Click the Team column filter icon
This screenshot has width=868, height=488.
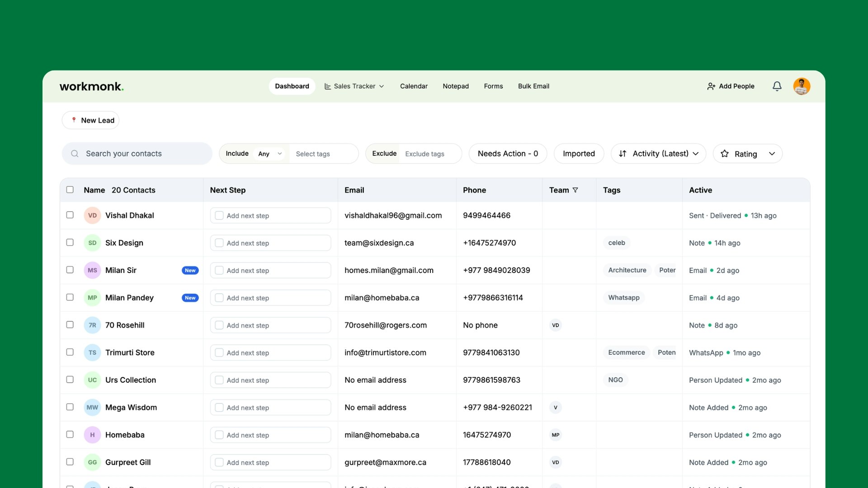coord(576,190)
